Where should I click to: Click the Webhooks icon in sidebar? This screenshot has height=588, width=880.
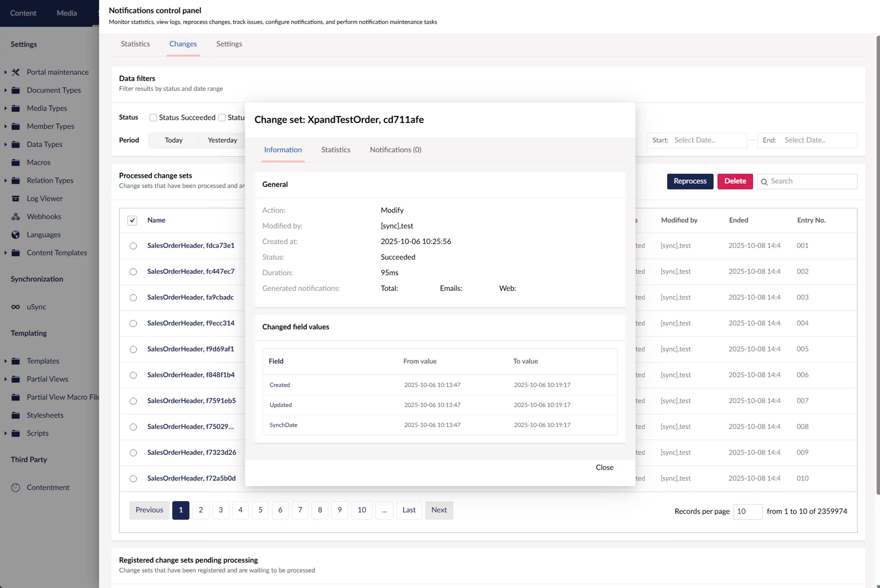pyautogui.click(x=15, y=217)
